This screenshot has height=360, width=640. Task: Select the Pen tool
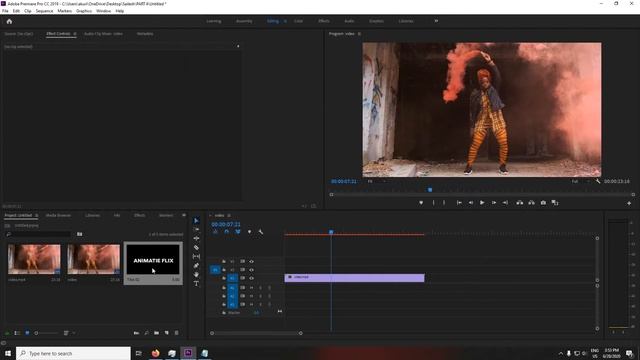pyautogui.click(x=196, y=265)
